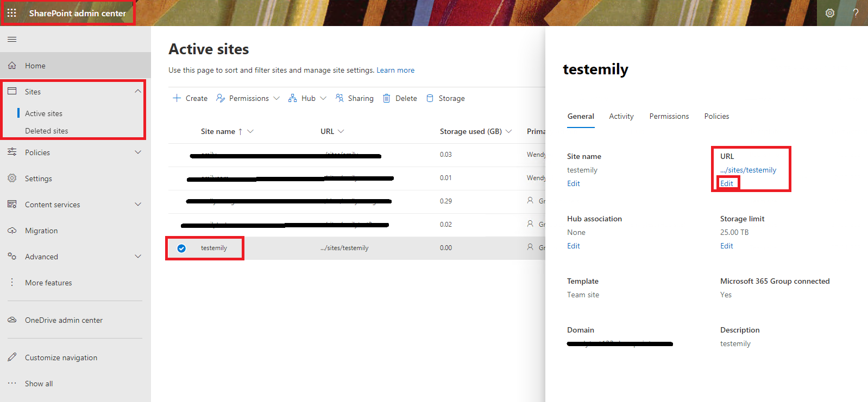This screenshot has width=868, height=402.
Task: Expand the Advanced section chevron
Action: point(138,256)
